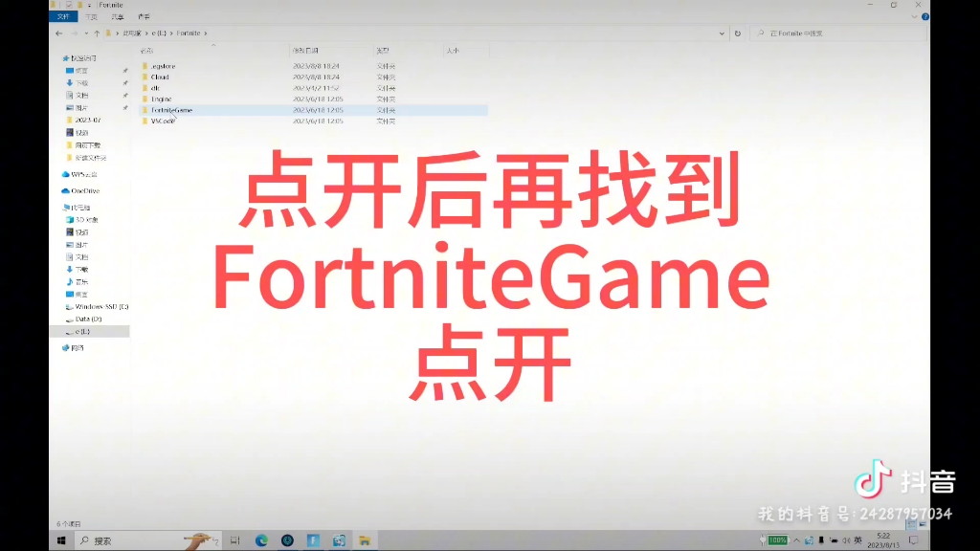Click Fortnite in the breadcrumb path
The image size is (980, 551).
pos(189,33)
